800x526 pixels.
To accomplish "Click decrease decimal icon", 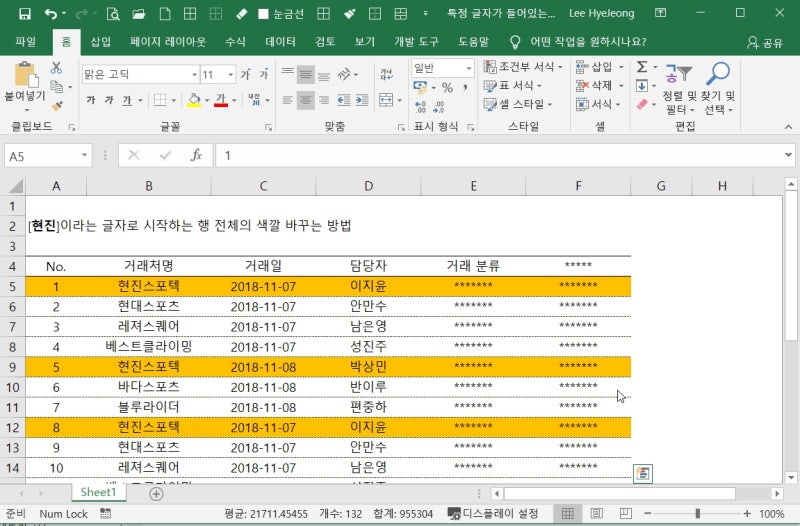I will click(x=439, y=107).
